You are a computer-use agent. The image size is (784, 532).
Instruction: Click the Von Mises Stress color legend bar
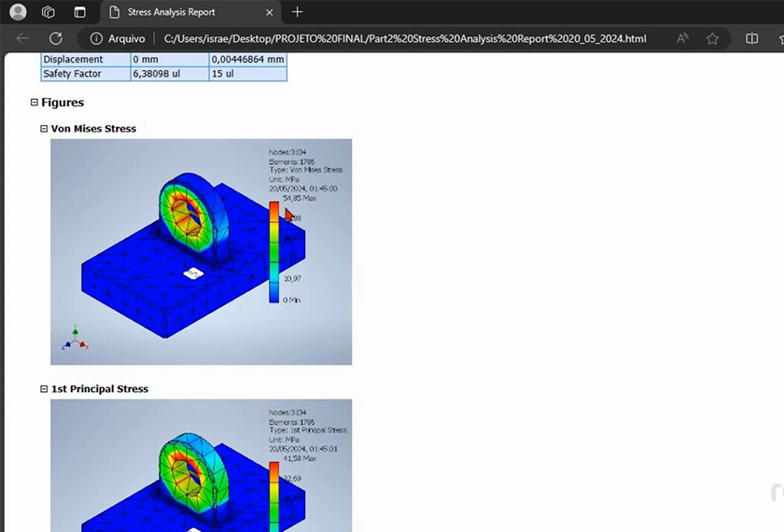(273, 251)
